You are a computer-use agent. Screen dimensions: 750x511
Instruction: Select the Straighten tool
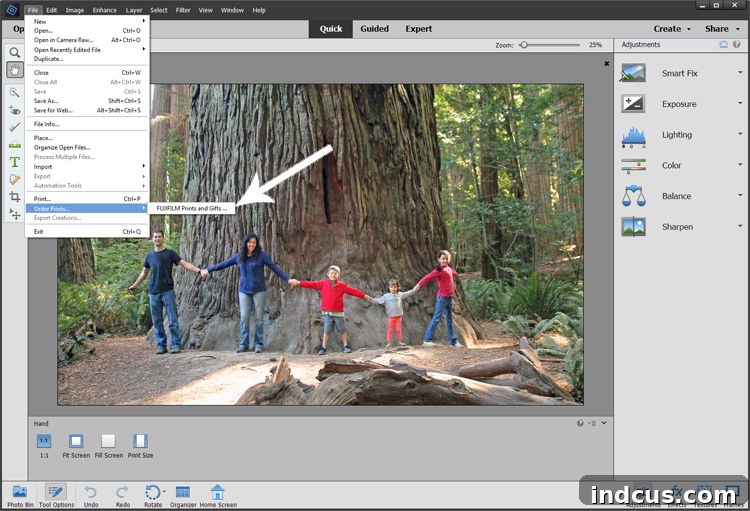(15, 144)
